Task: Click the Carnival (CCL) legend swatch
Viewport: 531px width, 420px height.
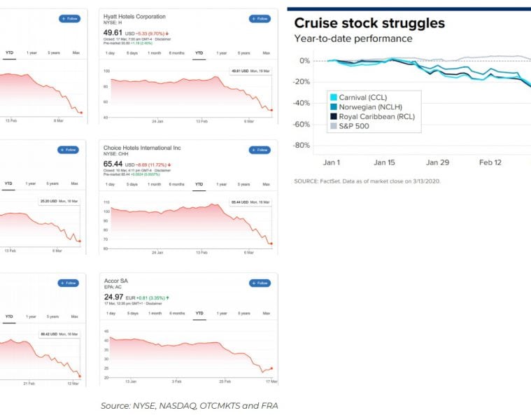Action: click(x=334, y=97)
